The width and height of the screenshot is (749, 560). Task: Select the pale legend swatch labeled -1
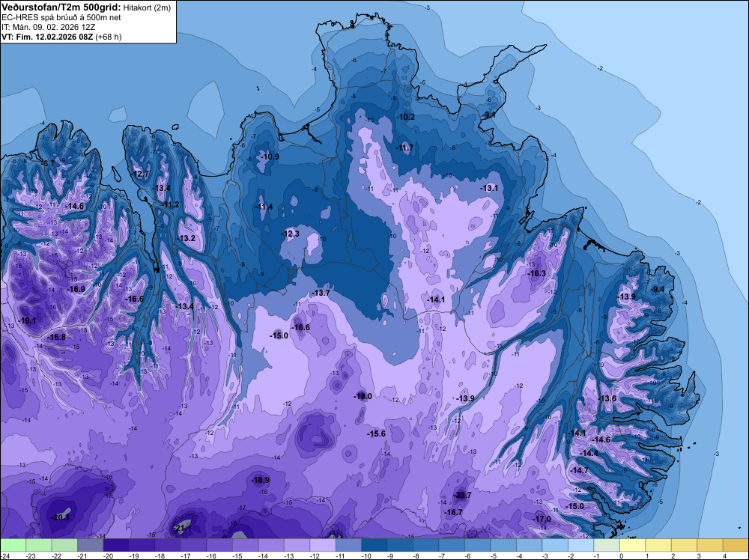(606, 545)
